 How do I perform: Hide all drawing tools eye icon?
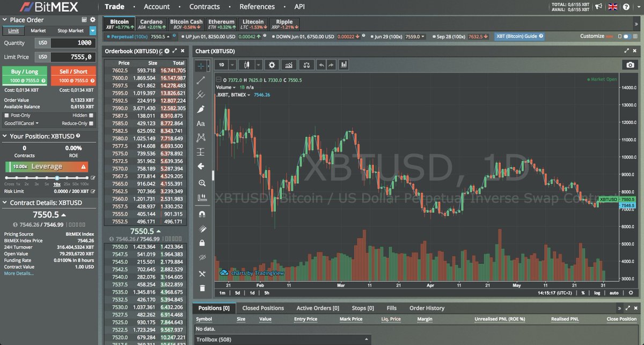[x=202, y=257]
